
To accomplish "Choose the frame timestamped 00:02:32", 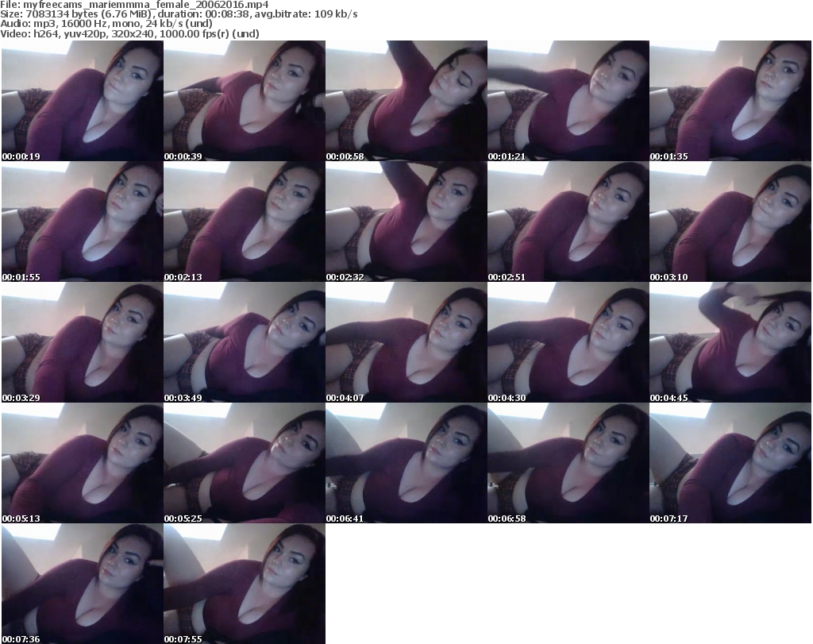I will coord(406,222).
